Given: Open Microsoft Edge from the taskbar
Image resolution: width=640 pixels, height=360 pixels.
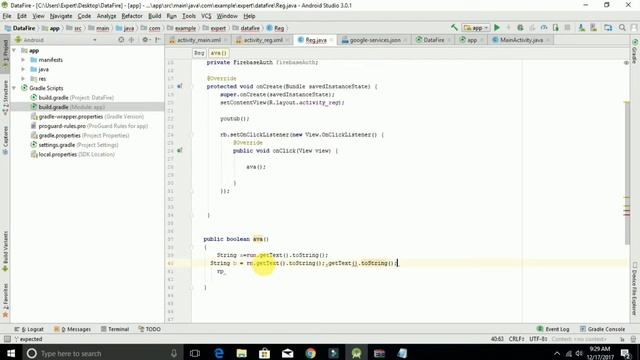Looking at the screenshot, I should pos(219,353).
